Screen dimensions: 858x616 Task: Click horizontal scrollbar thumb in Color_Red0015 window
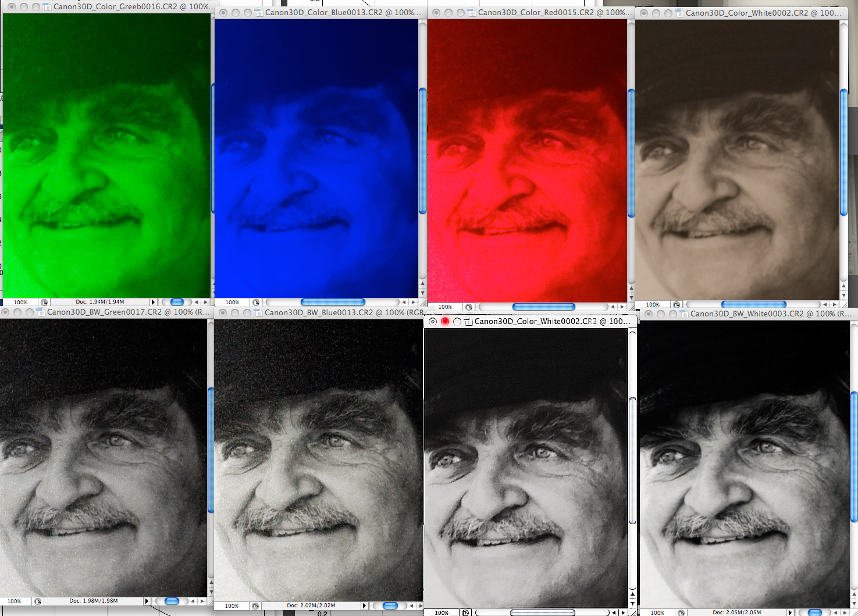pyautogui.click(x=543, y=307)
